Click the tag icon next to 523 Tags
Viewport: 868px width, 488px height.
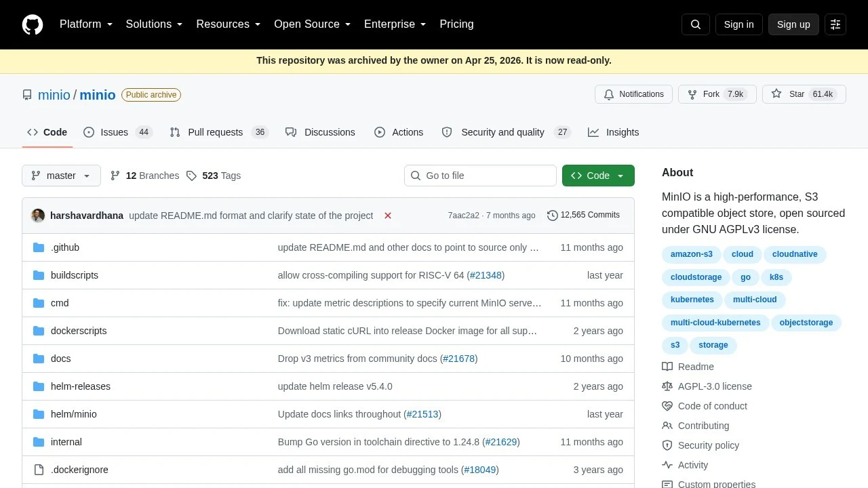click(x=191, y=176)
